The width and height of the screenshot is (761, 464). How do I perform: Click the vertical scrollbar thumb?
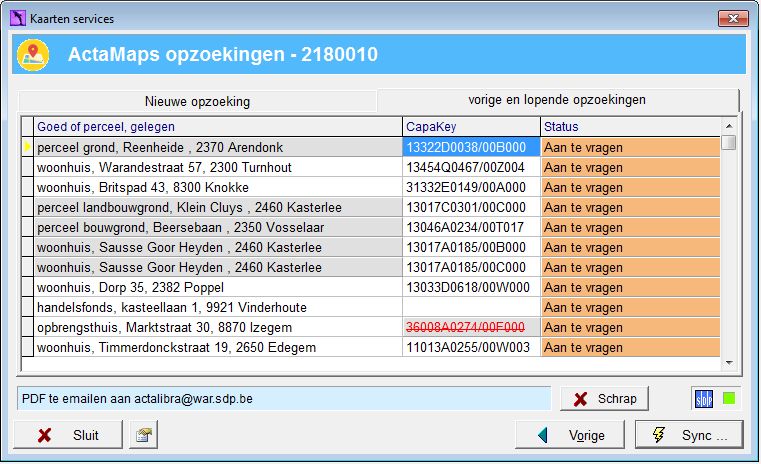point(729,143)
